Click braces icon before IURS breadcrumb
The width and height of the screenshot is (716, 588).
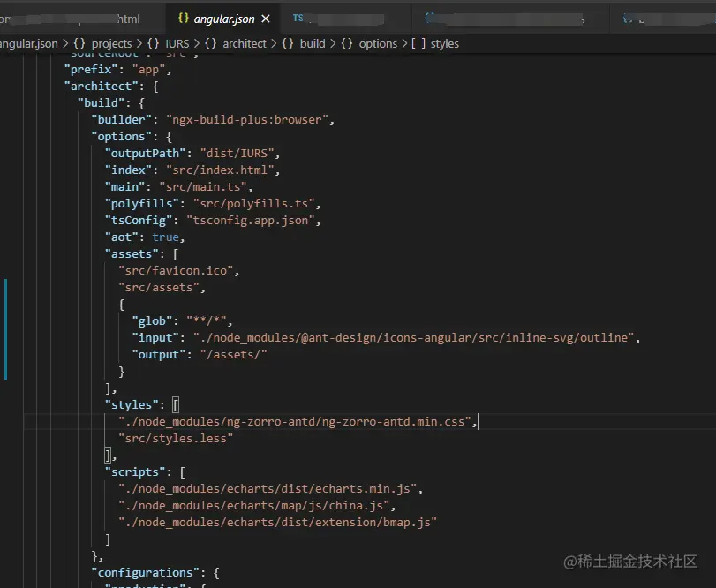click(x=153, y=43)
